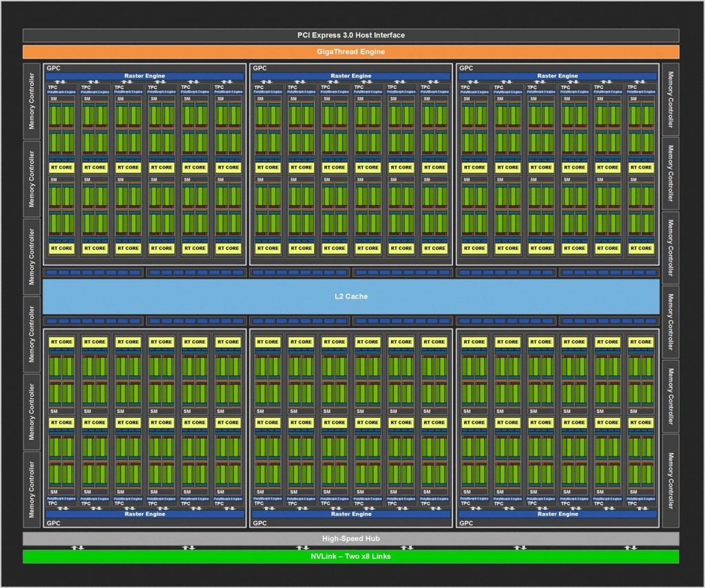
Task: Select the GPC label of the top-left cluster
Action: 53,68
